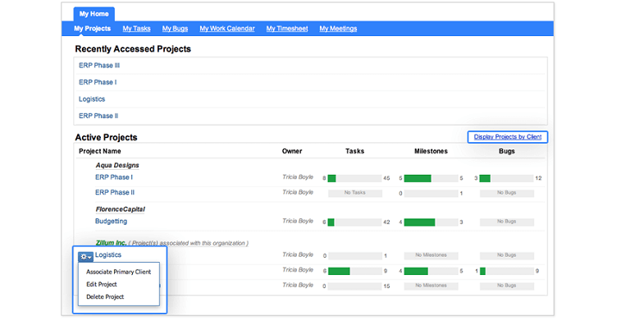Click the Project Name column header
The width and height of the screenshot is (644, 321).
[100, 151]
